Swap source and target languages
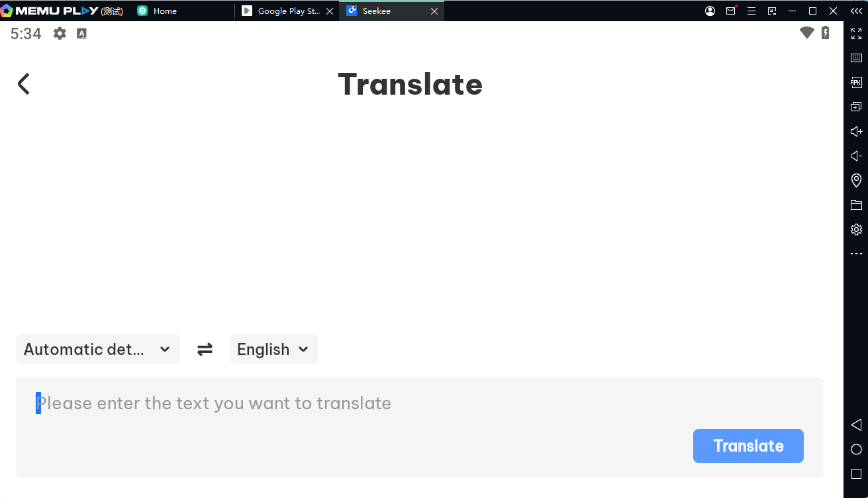 click(x=205, y=349)
